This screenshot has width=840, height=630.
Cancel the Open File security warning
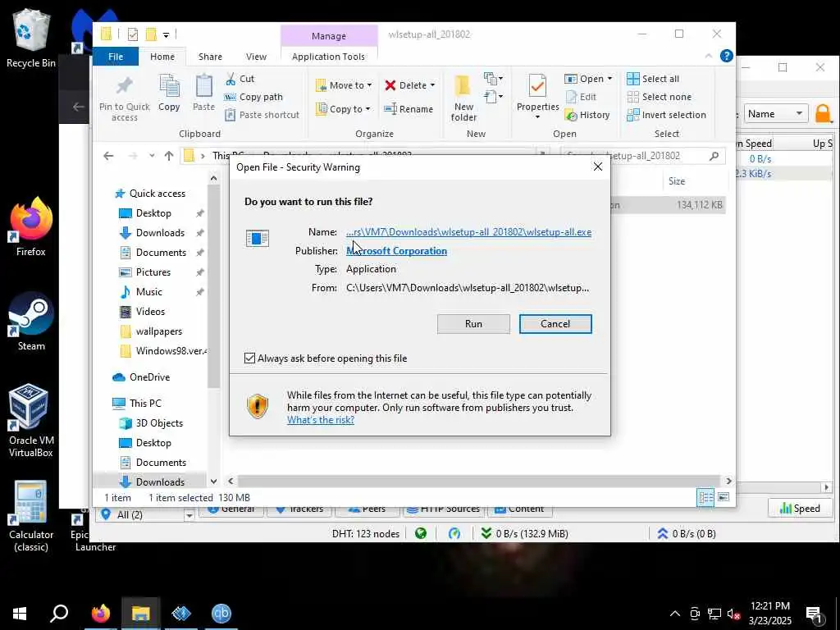point(555,323)
